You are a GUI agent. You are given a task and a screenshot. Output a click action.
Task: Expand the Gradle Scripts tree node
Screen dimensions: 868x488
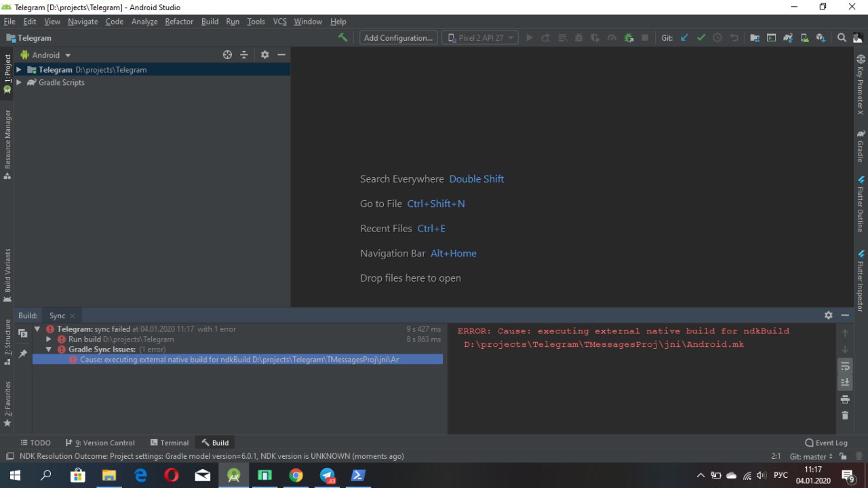tap(19, 82)
